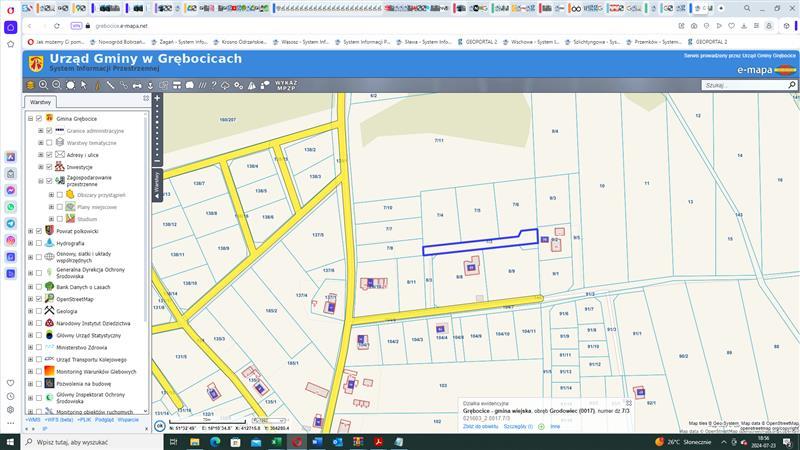The height and width of the screenshot is (450, 800).
Task: Switch to the Warstwy tab
Action: [x=40, y=102]
